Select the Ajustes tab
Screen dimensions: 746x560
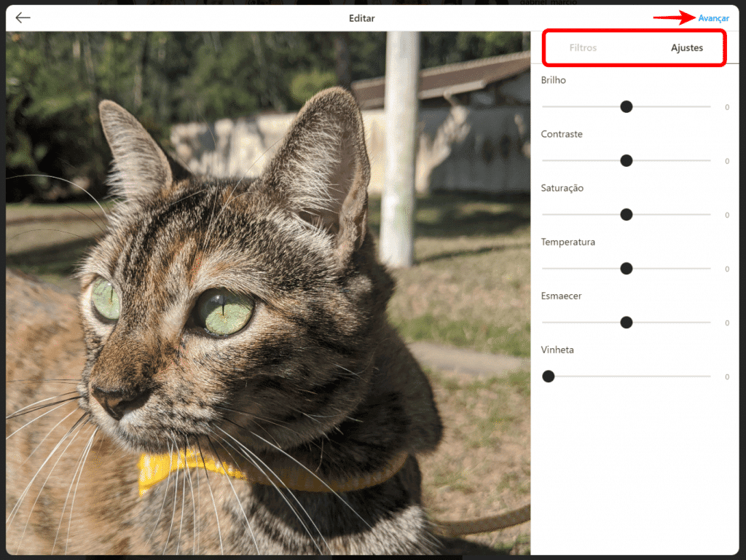(x=686, y=47)
